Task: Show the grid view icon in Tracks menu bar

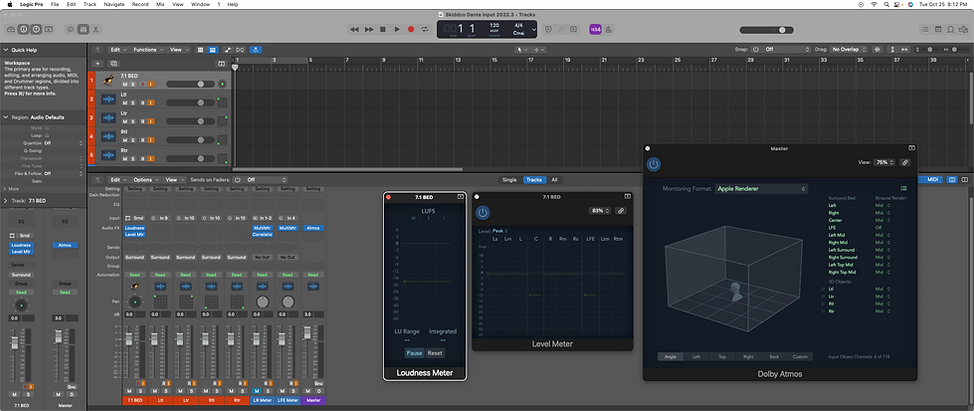Action: [x=200, y=50]
